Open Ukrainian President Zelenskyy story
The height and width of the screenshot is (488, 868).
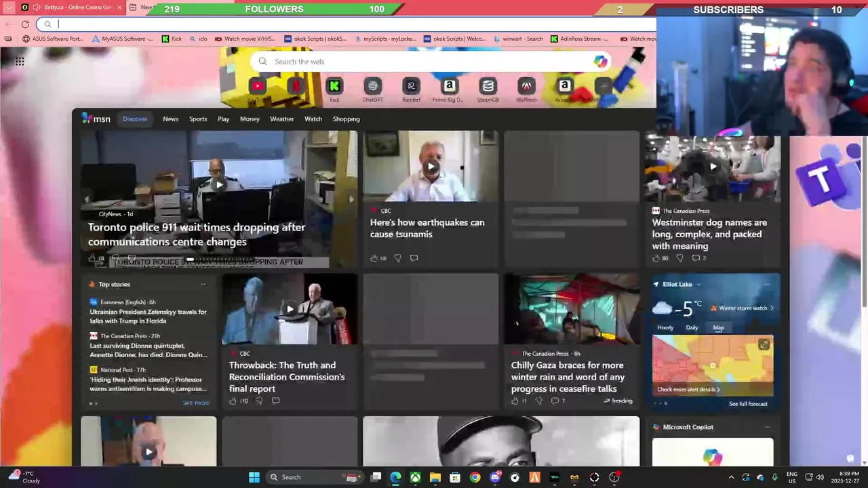149,317
